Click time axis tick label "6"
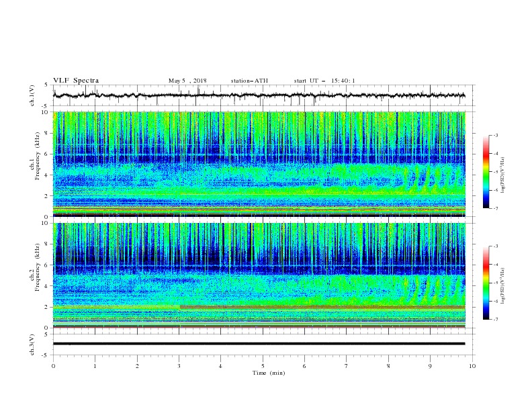This screenshot has width=532, height=411. [304, 366]
